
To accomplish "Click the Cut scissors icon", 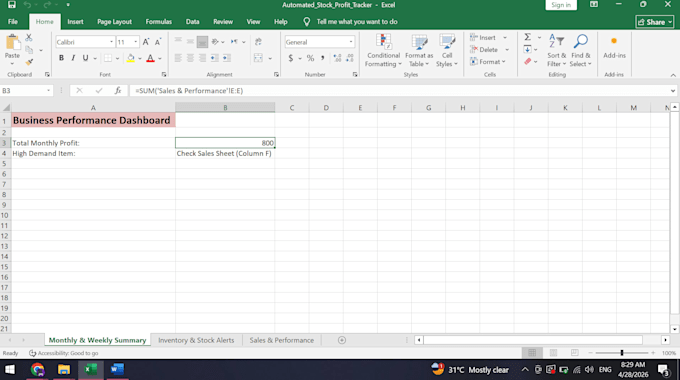I will 29,38.
